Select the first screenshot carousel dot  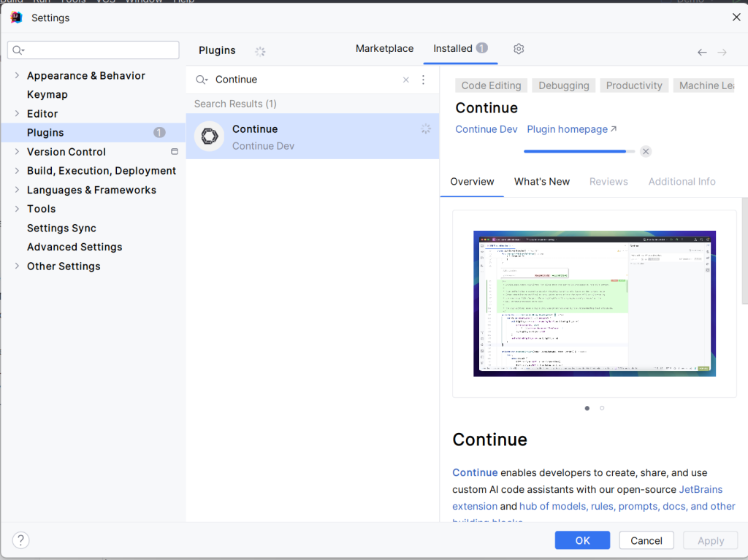point(587,408)
